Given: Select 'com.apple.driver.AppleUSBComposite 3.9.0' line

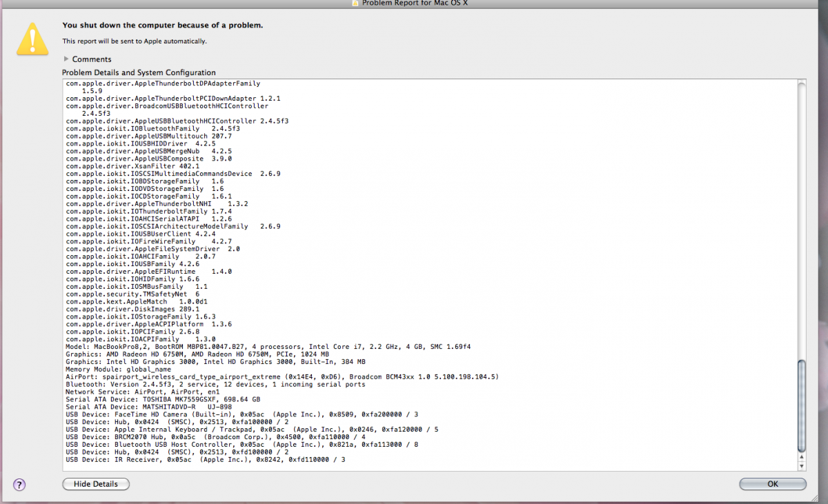Looking at the screenshot, I should pos(149,159).
